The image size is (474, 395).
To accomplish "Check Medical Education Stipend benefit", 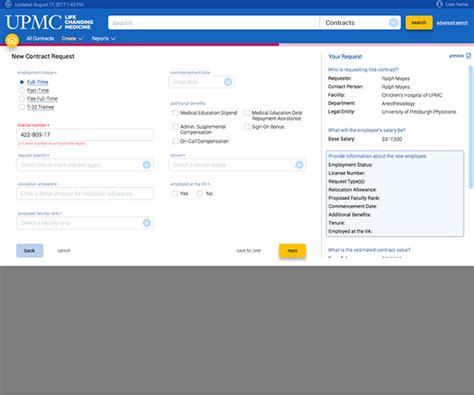I will [175, 113].
